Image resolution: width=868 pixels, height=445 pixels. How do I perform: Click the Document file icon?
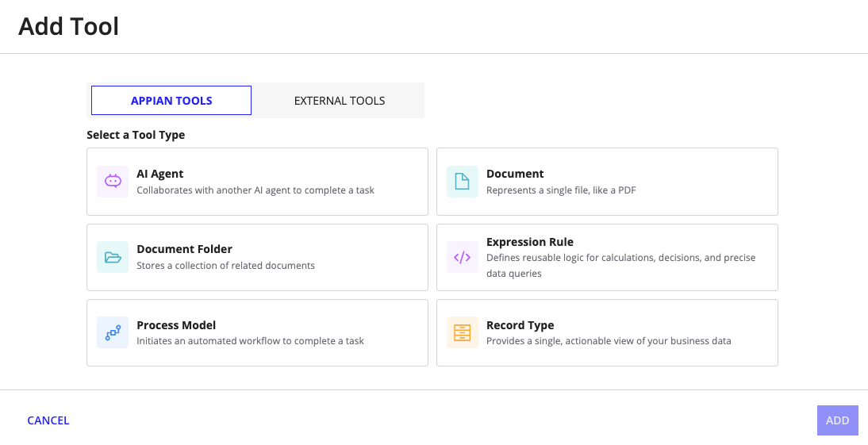pyautogui.click(x=463, y=182)
